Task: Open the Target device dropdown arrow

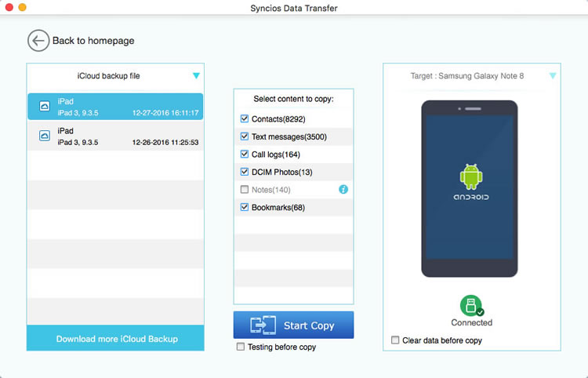Action: coord(553,76)
